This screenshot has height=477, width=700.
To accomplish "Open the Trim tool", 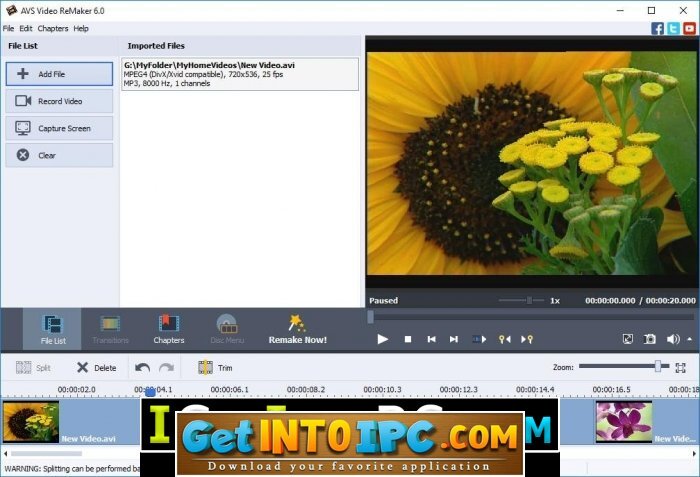I will 216,368.
